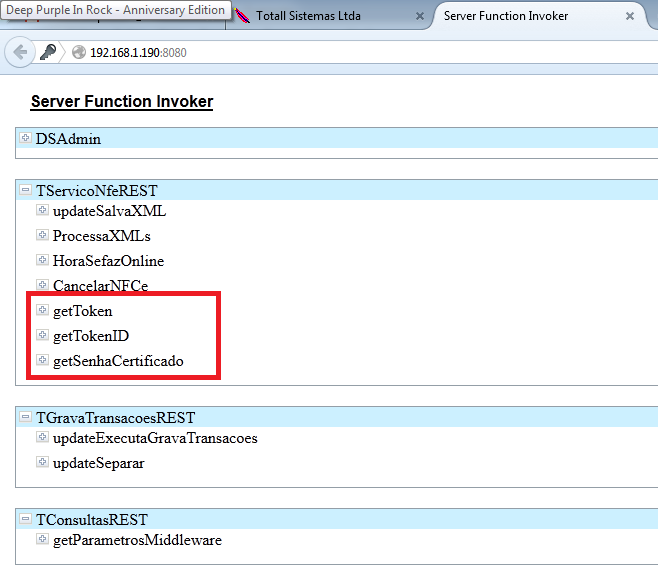Click the Totall Sistemas tab favicon
The height and width of the screenshot is (579, 658).
tap(242, 16)
